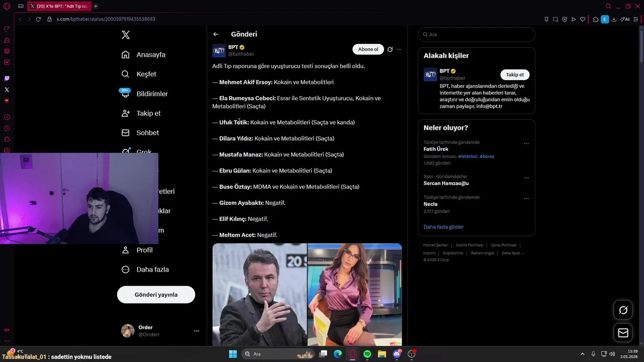Open a new browser tab
The height and width of the screenshot is (362, 644).
pyautogui.click(x=96, y=6)
